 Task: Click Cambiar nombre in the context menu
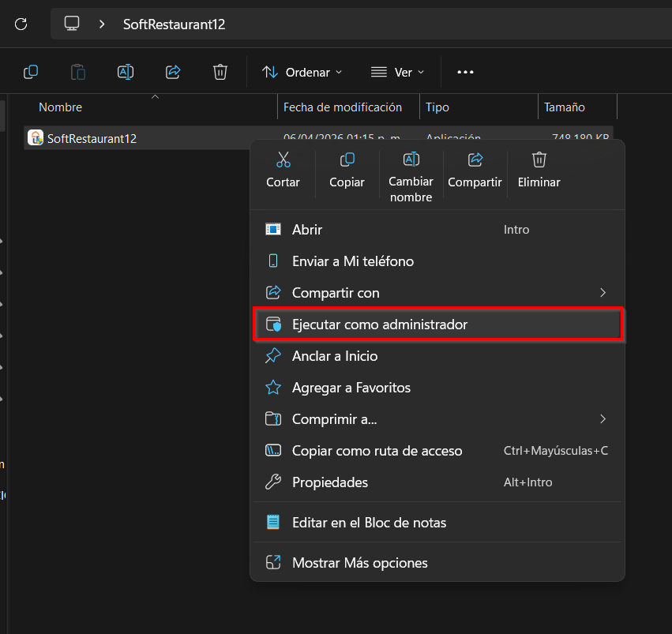(x=411, y=178)
